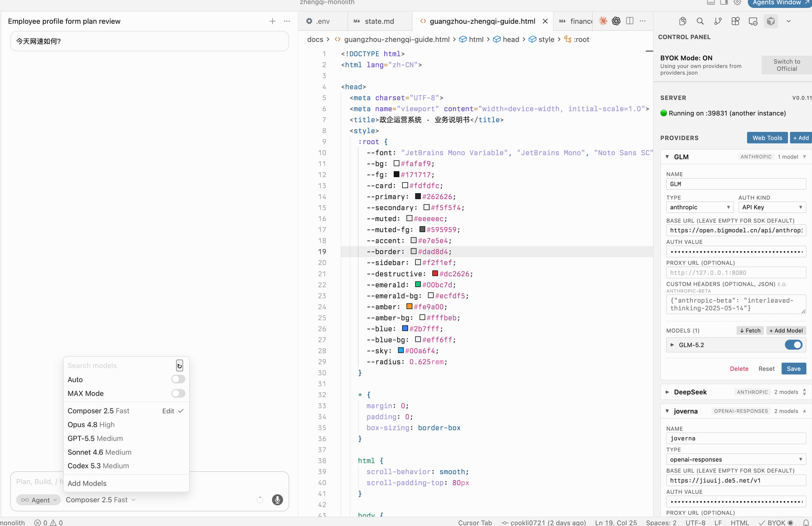
Task: Click the --blue color swatch
Action: coord(405,329)
